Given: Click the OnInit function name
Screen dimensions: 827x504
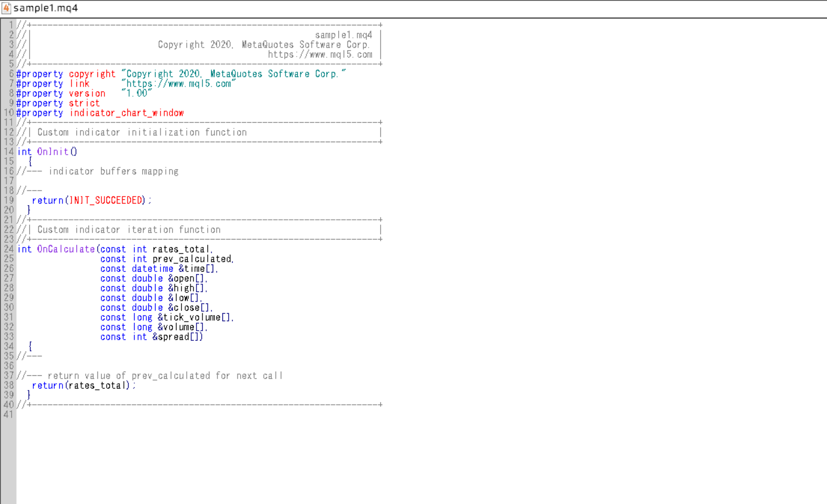Looking at the screenshot, I should pyautogui.click(x=53, y=151).
